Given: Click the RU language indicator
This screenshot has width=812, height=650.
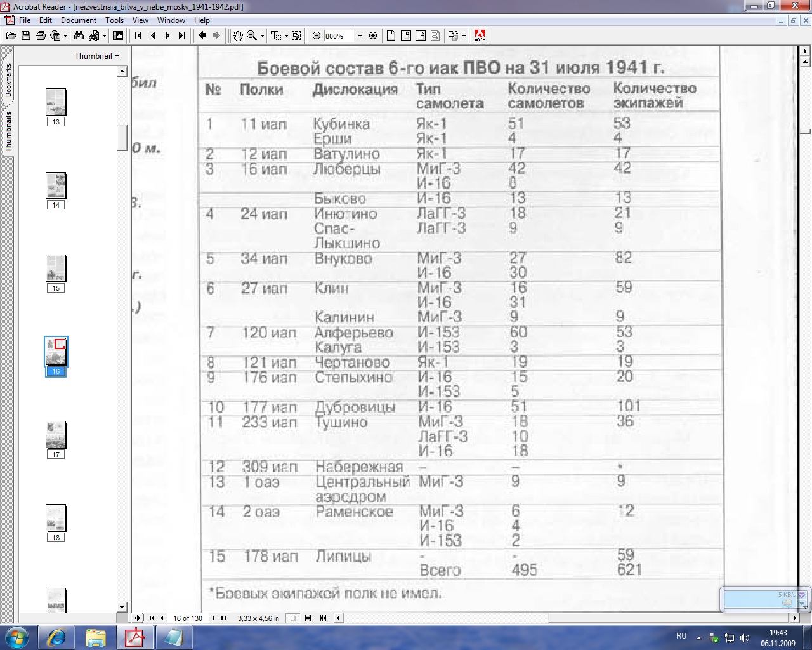Looking at the screenshot, I should 681,636.
